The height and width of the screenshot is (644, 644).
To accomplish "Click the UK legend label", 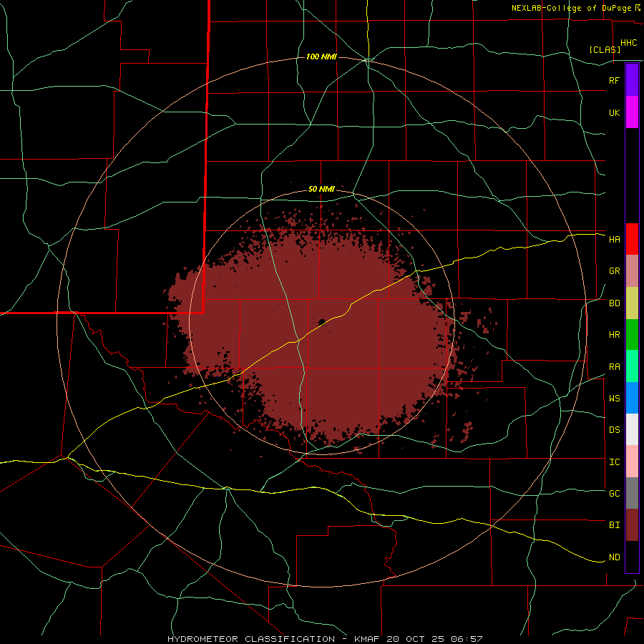I will point(614,112).
